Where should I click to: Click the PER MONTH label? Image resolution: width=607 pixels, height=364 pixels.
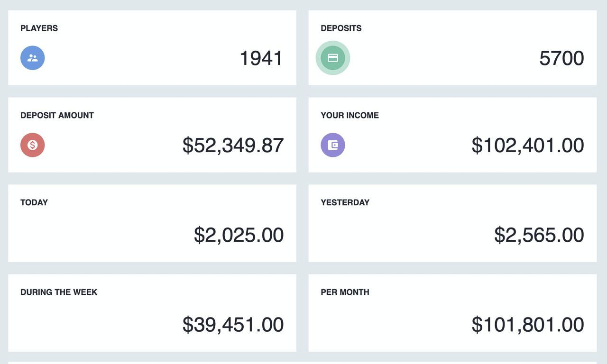click(345, 292)
